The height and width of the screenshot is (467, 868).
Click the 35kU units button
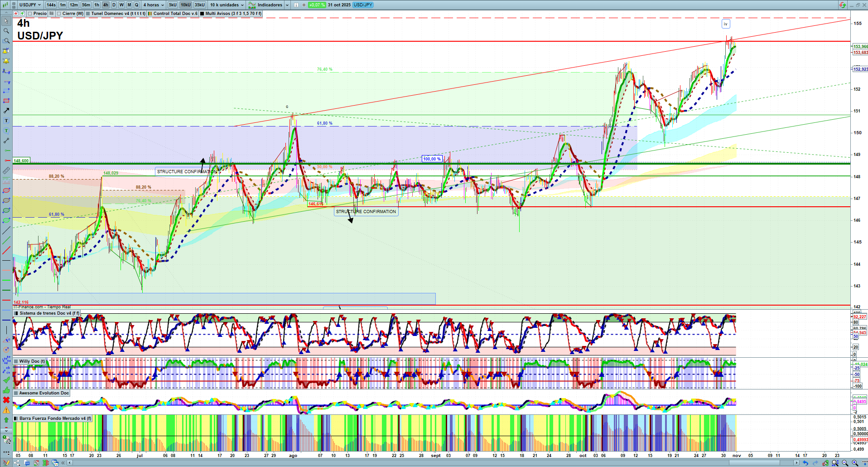[x=200, y=5]
